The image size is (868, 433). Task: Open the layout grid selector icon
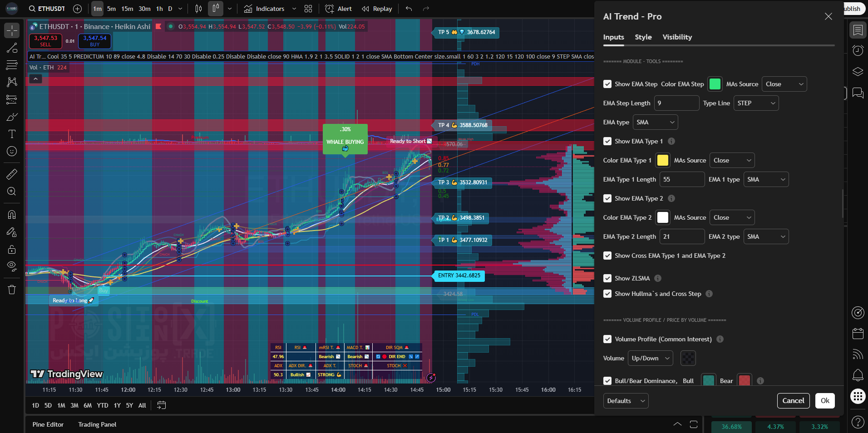click(308, 9)
